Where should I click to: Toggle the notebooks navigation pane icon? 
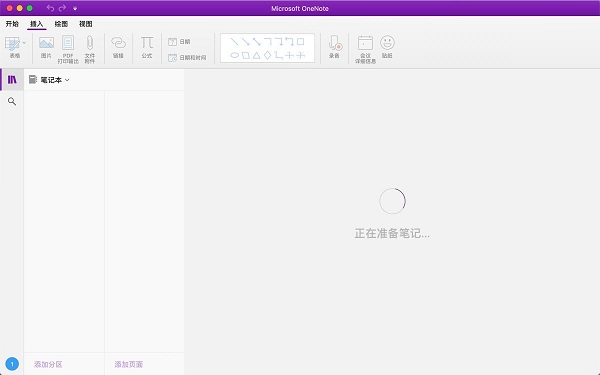click(12, 80)
